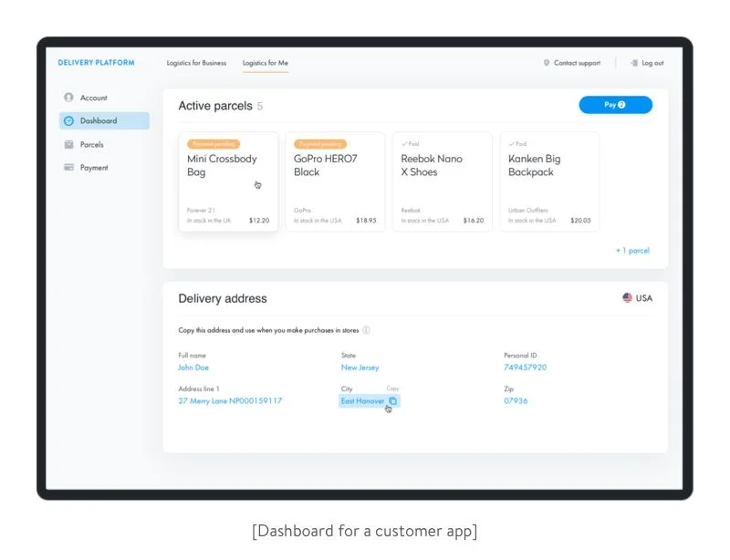
Task: Click the Account profile icon in sidebar
Action: point(68,98)
